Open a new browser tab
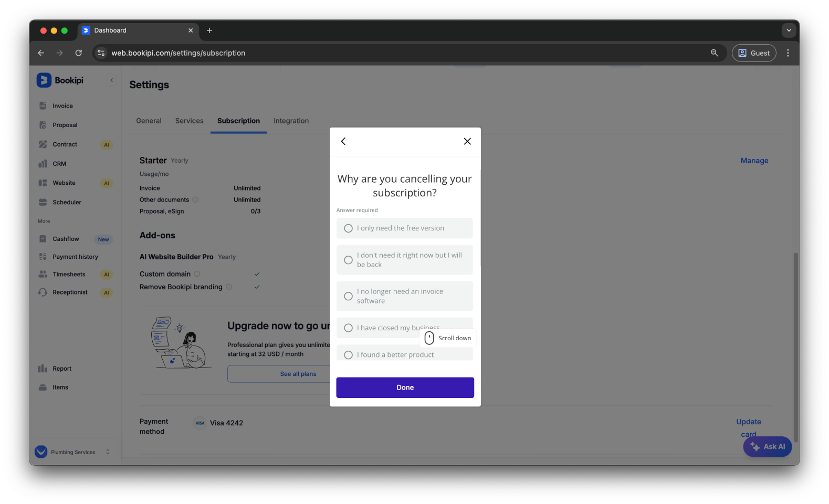 coord(209,30)
